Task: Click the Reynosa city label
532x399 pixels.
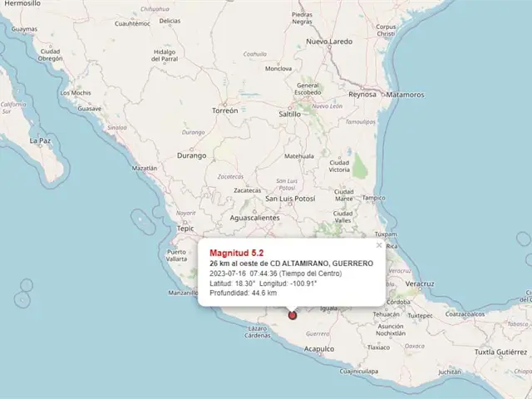Action: [362, 95]
